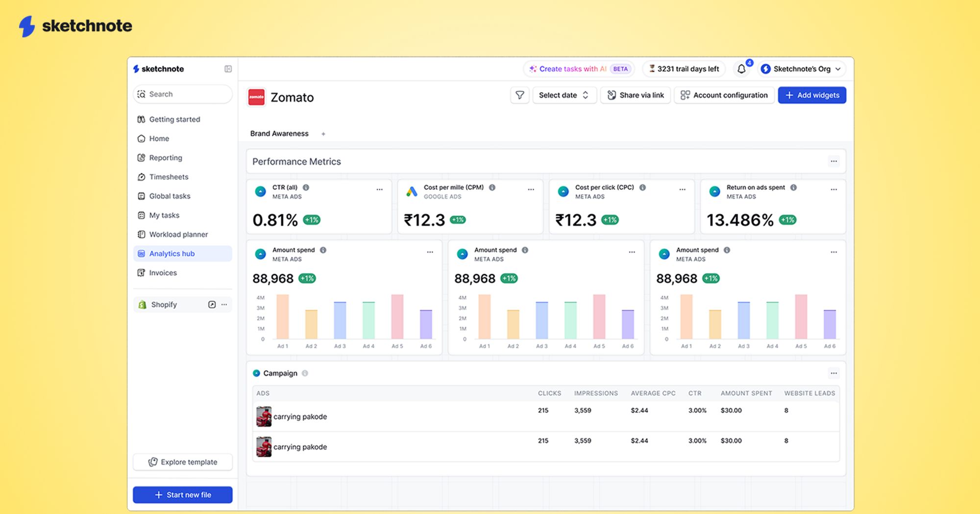Click Share via link
This screenshot has width=980, height=514.
click(636, 95)
